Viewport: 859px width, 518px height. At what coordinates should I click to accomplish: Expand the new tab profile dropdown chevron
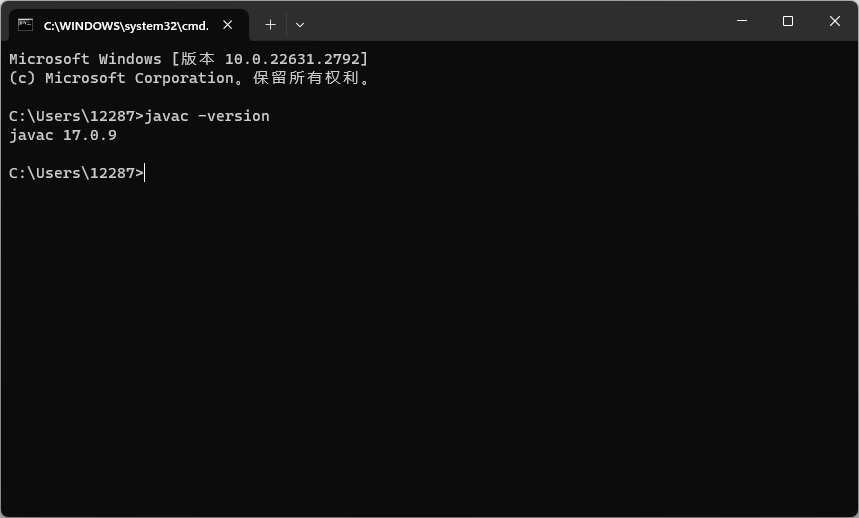[300, 25]
